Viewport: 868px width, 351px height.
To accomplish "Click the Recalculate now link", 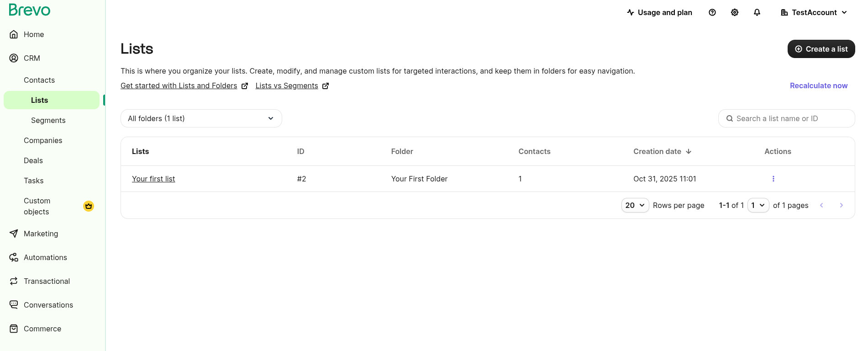I will [x=818, y=85].
